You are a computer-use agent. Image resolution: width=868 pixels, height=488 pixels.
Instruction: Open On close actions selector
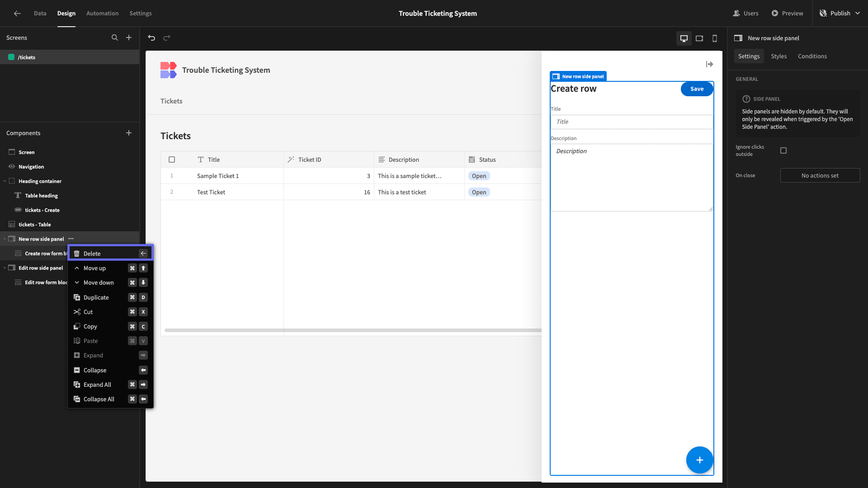tap(820, 175)
